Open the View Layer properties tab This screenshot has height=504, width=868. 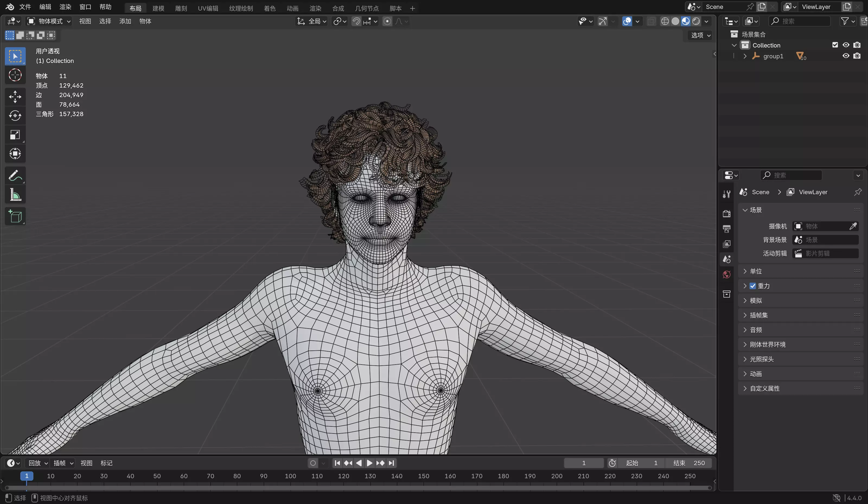727,244
